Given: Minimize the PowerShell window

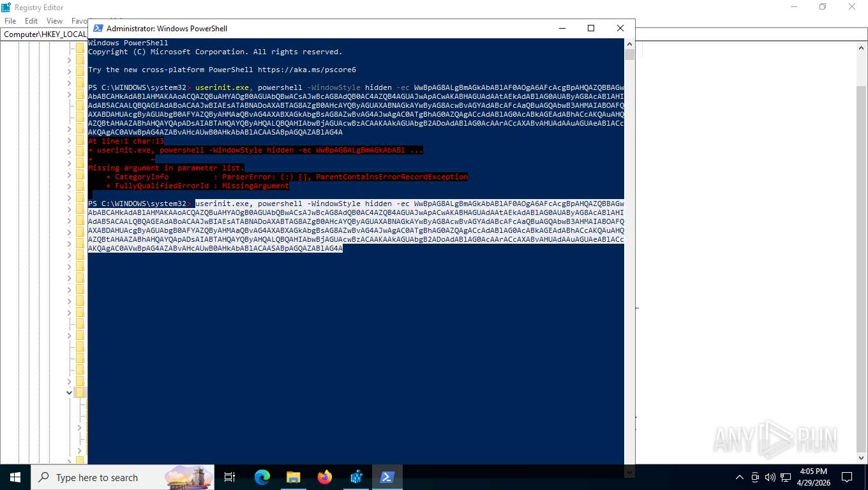Looking at the screenshot, I should pos(562,28).
